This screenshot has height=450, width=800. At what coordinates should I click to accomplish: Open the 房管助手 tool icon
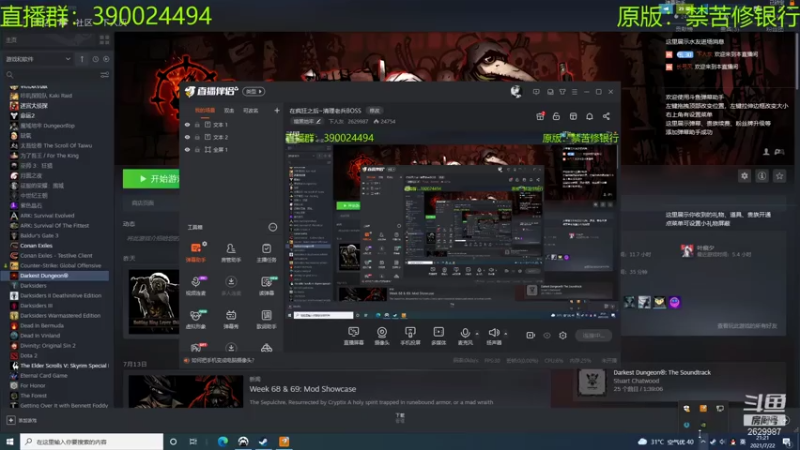231,252
